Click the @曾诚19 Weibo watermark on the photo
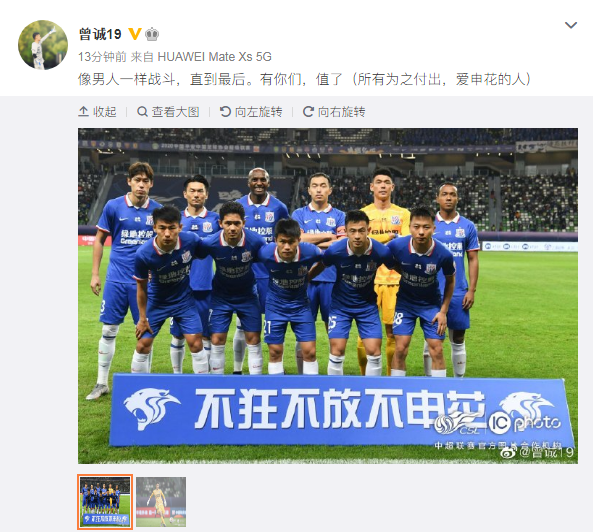 click(x=536, y=452)
